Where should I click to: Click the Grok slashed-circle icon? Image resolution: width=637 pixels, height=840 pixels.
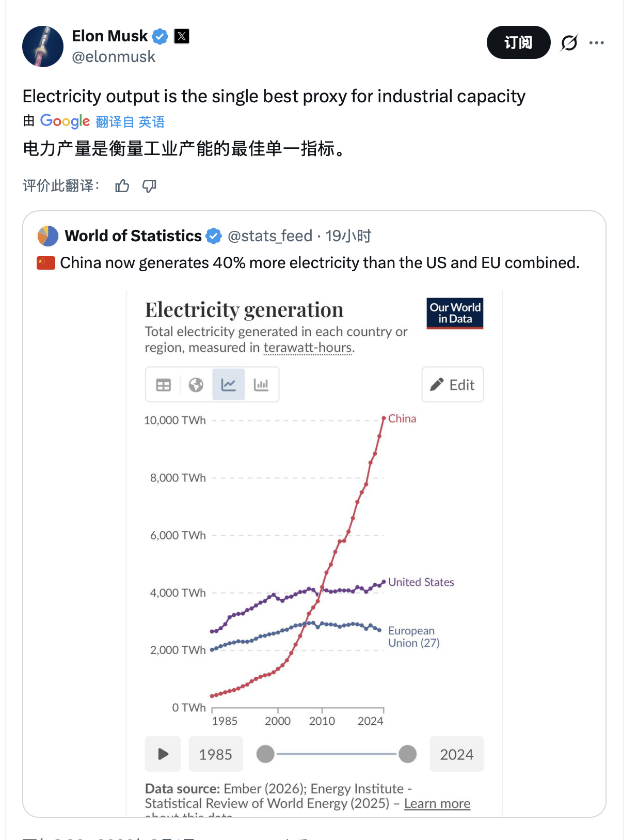point(569,43)
